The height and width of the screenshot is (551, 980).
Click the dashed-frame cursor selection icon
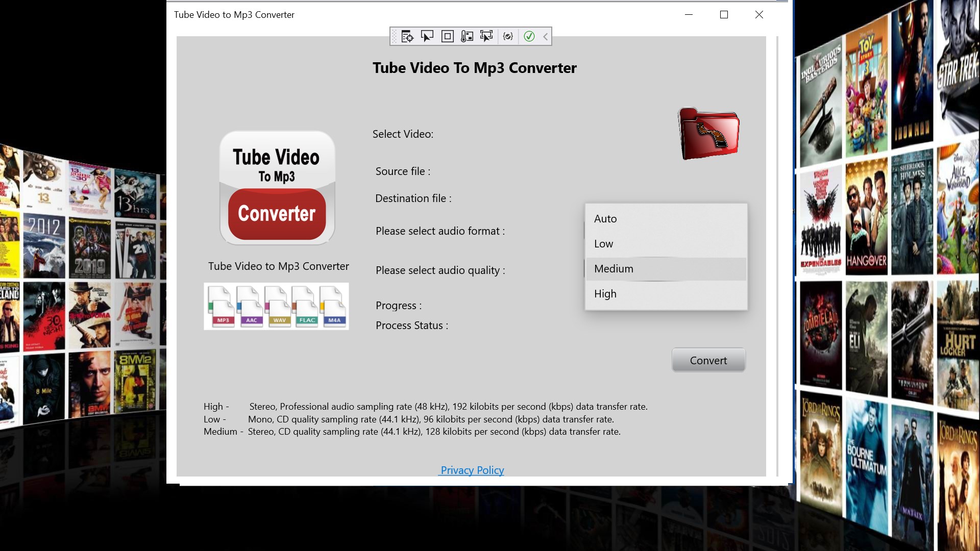point(486,36)
